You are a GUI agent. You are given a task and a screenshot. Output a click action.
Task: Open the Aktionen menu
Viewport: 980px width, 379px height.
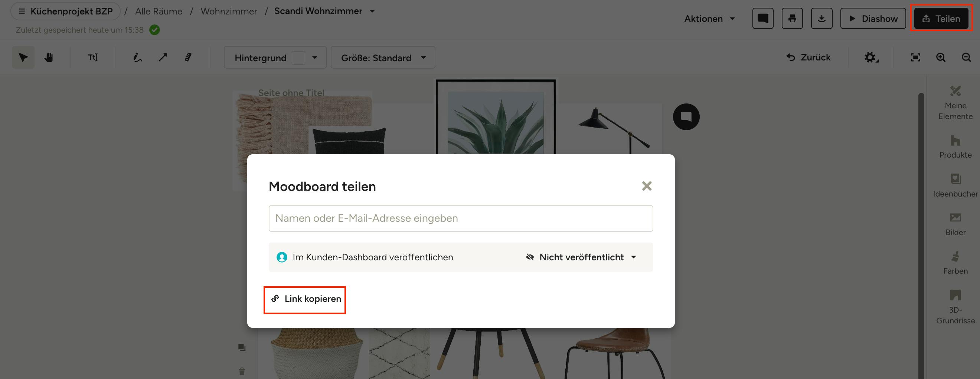(709, 19)
